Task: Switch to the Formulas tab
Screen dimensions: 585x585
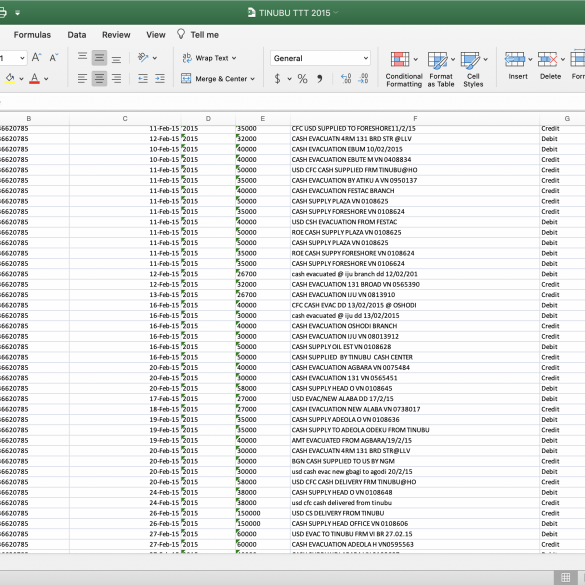Action: click(32, 35)
